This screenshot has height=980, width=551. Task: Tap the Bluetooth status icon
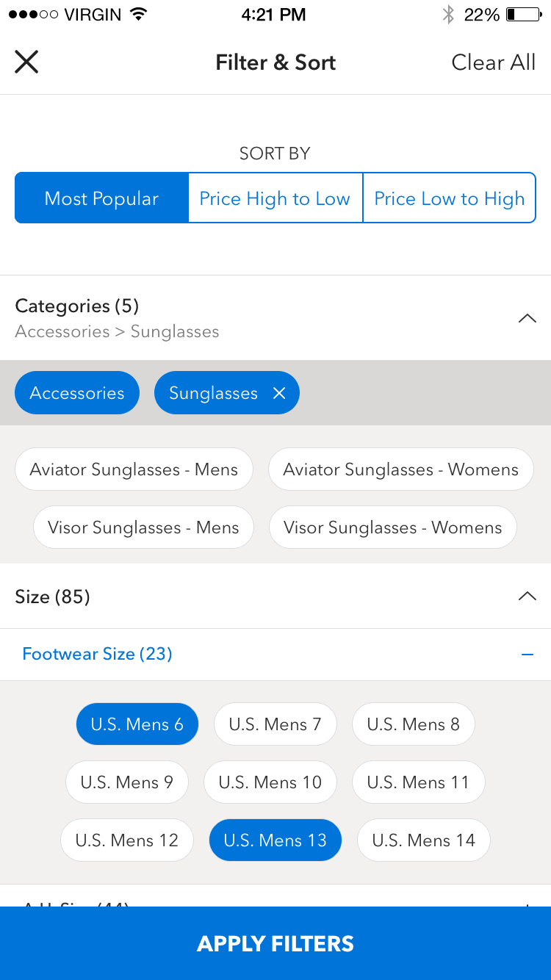point(447,15)
